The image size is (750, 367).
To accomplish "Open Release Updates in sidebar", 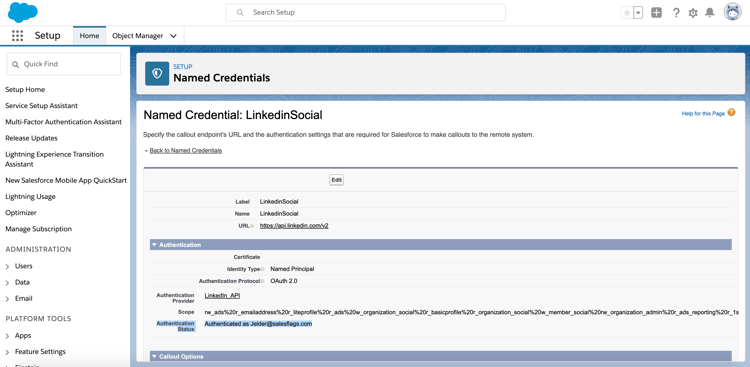I will (31, 138).
